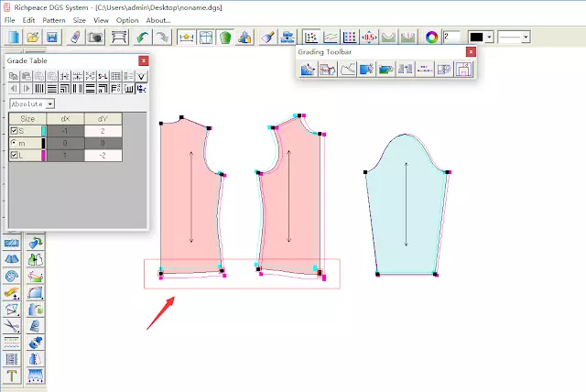
Task: Click the star measurement display icon
Action: pyautogui.click(x=186, y=38)
